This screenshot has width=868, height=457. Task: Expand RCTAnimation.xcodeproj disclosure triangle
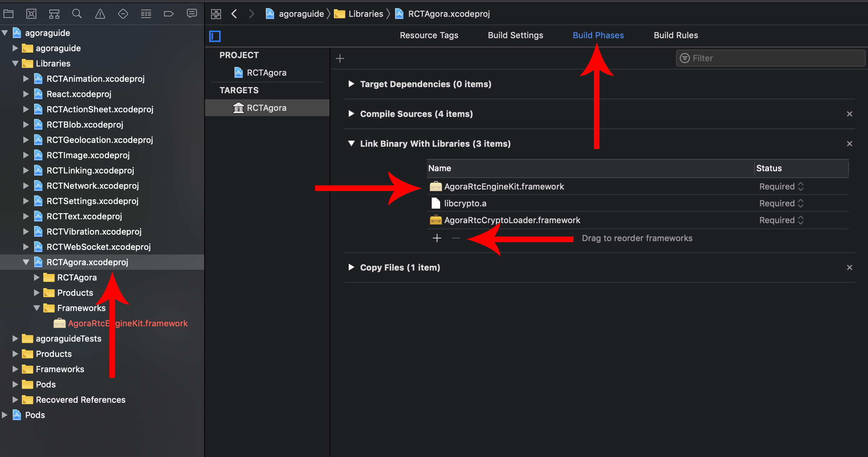(x=26, y=79)
